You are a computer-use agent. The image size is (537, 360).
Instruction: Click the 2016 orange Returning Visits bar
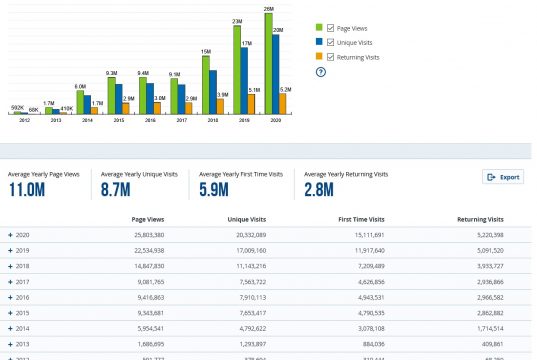point(157,108)
